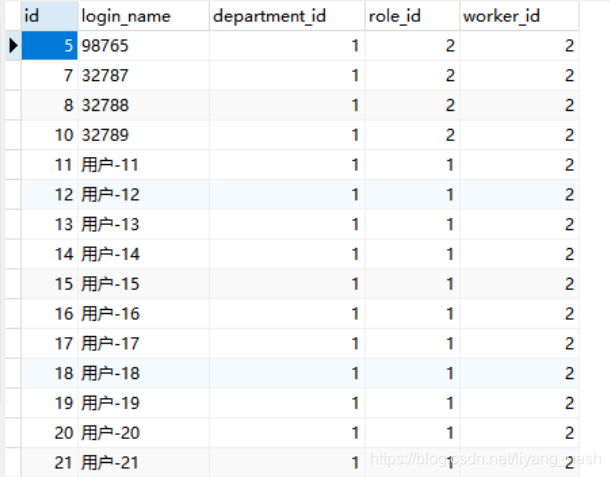Select login_name cell 用户-20
This screenshot has height=477, width=610.
pos(144,433)
